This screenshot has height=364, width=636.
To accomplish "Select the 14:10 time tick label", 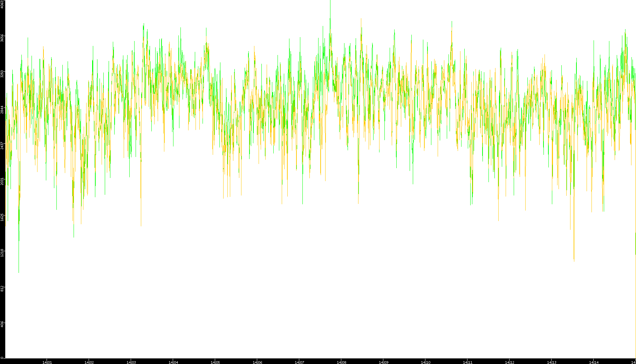I will click(x=425, y=362).
